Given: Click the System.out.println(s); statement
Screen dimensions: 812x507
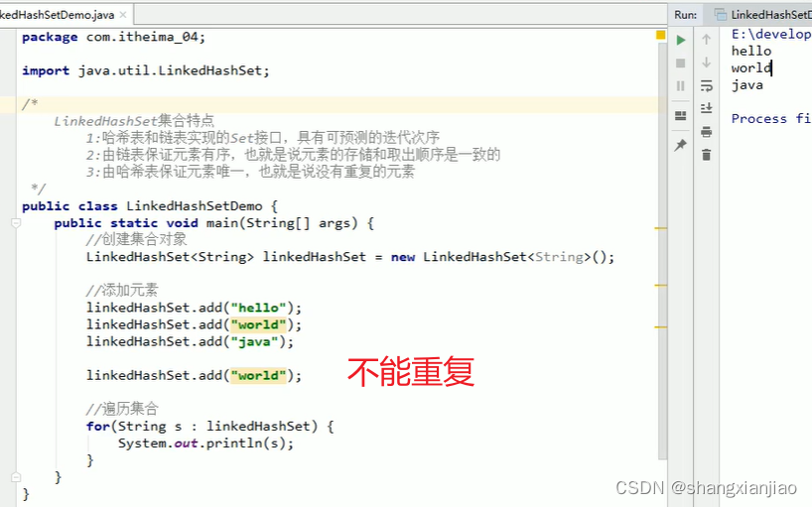Looking at the screenshot, I should click(x=206, y=444).
